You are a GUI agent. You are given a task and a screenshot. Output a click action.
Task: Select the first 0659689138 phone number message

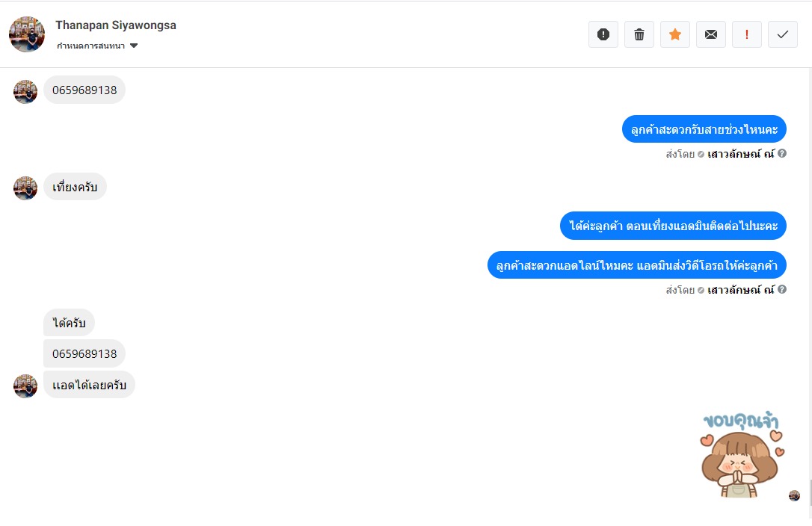(84, 90)
